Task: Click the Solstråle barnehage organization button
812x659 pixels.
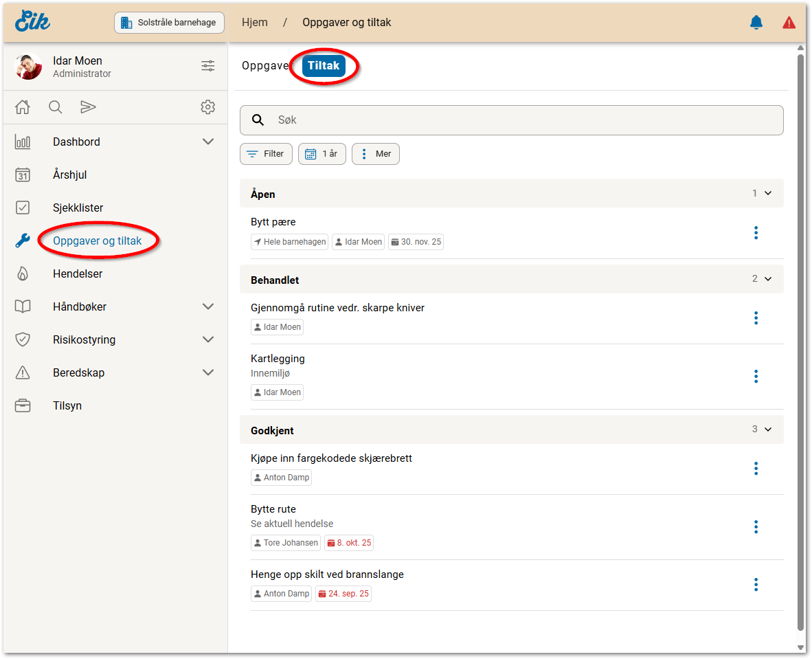Action: [x=169, y=23]
